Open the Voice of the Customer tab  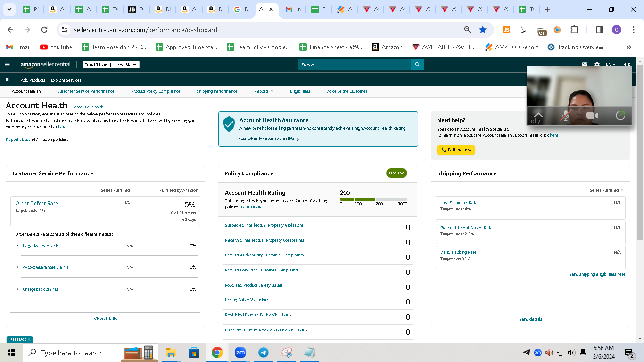click(x=347, y=91)
